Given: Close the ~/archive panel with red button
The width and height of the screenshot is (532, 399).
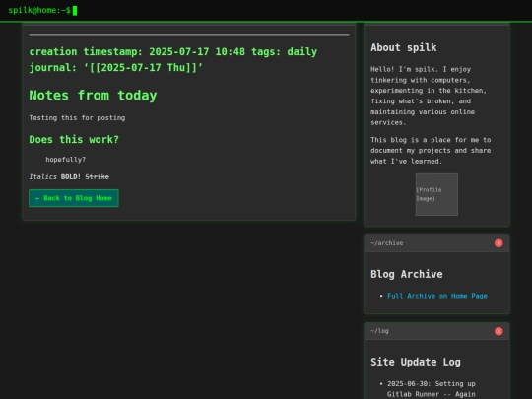Looking at the screenshot, I should (499, 243).
